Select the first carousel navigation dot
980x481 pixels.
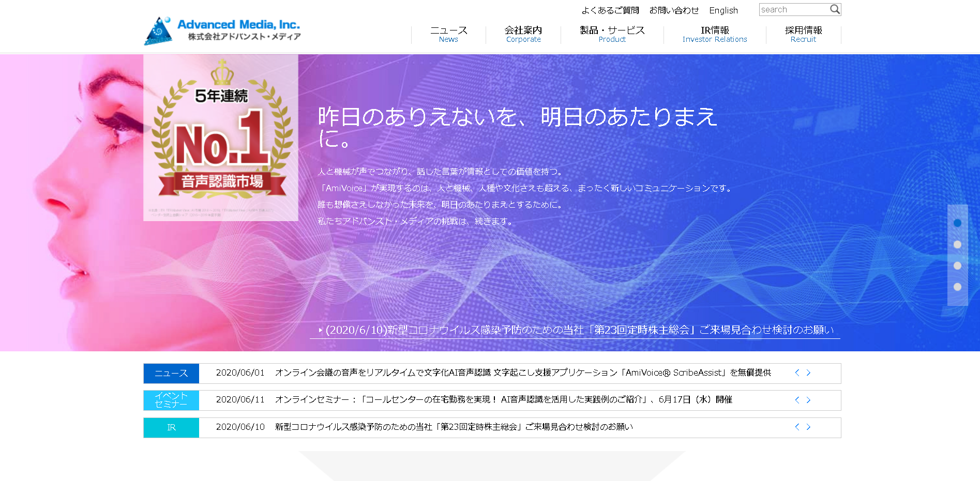[x=957, y=223]
